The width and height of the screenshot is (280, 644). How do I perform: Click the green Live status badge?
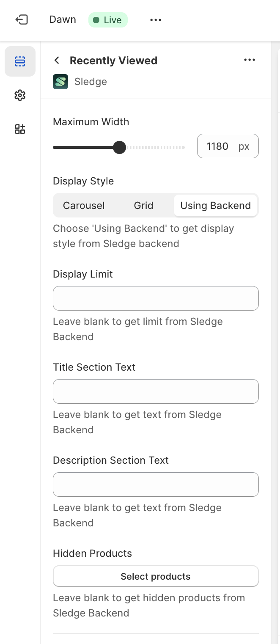(x=108, y=19)
